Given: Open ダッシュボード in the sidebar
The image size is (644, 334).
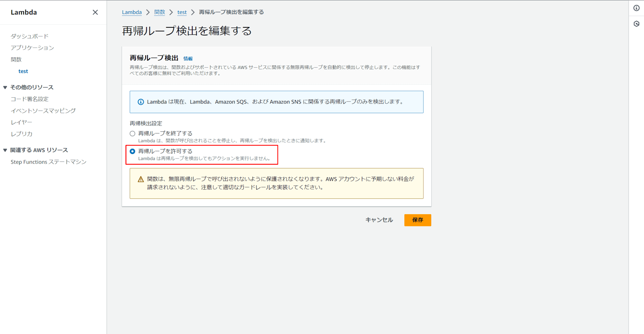Looking at the screenshot, I should tap(30, 36).
